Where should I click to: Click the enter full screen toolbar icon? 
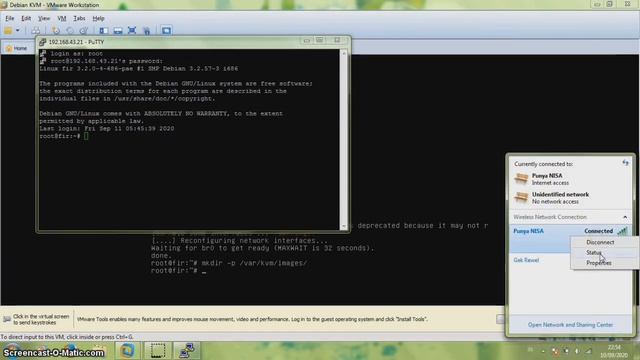pyautogui.click(x=132, y=31)
